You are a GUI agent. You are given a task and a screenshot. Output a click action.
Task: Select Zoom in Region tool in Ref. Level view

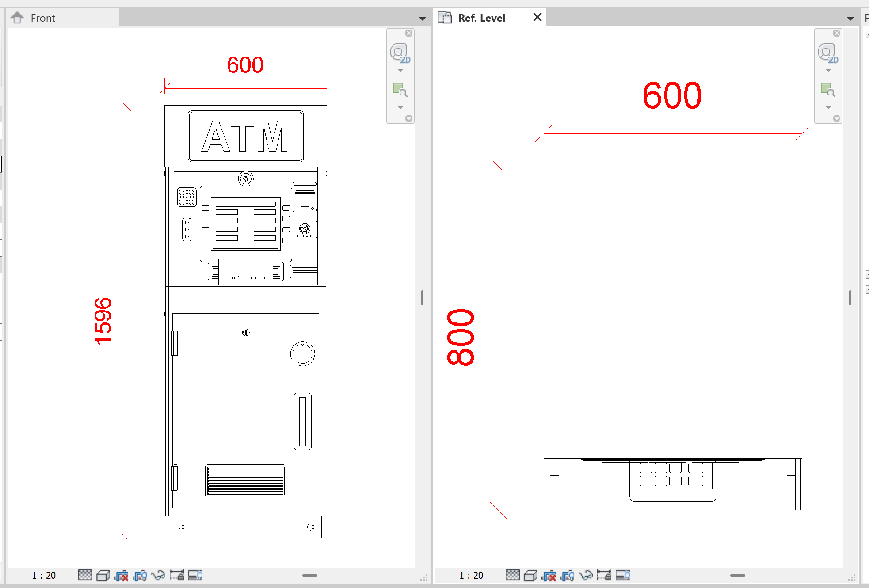click(828, 90)
